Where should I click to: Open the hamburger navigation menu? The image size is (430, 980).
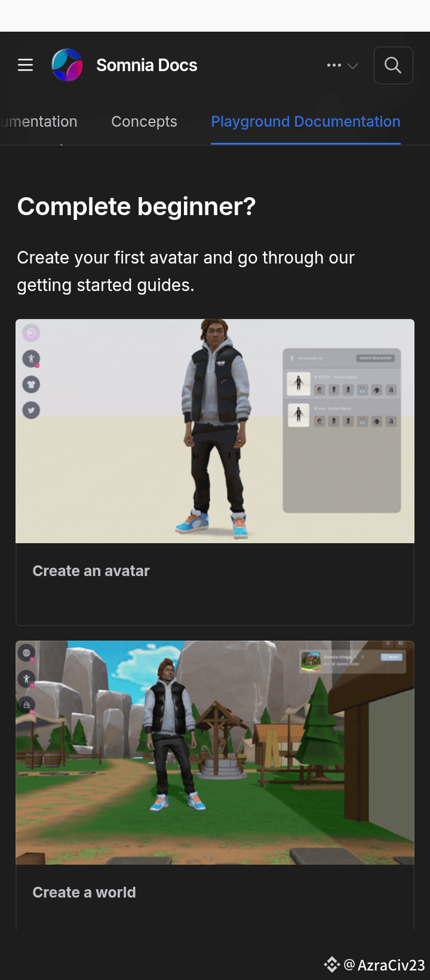tap(25, 65)
